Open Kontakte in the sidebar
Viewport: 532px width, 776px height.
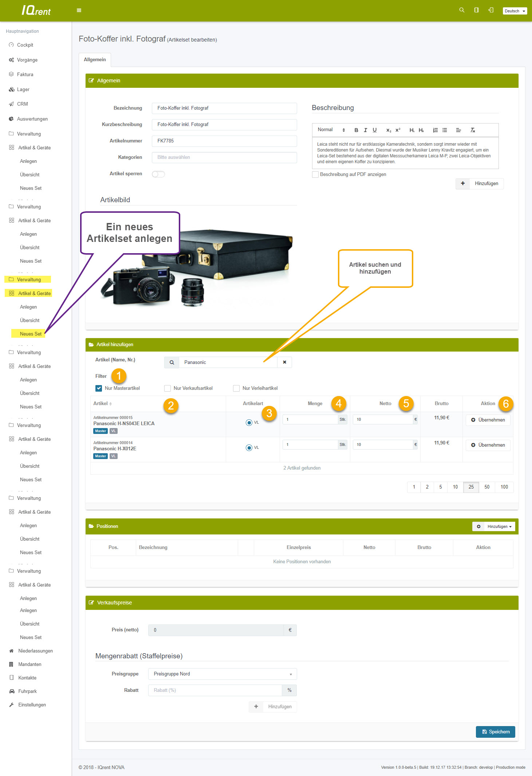pos(27,678)
